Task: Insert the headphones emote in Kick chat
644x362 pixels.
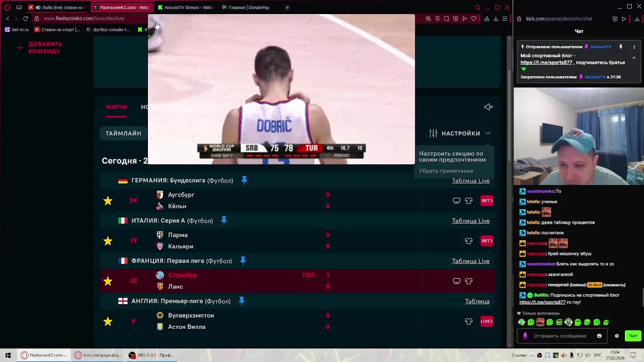Action: tap(569, 322)
